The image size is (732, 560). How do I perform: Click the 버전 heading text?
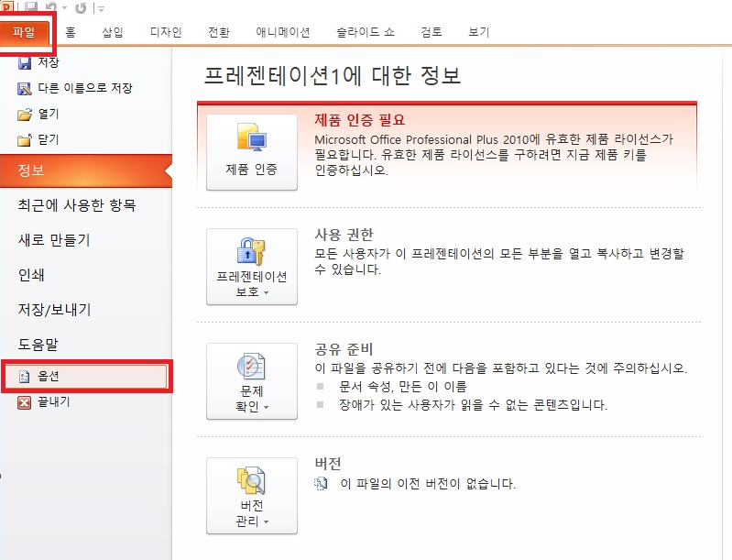(328, 464)
